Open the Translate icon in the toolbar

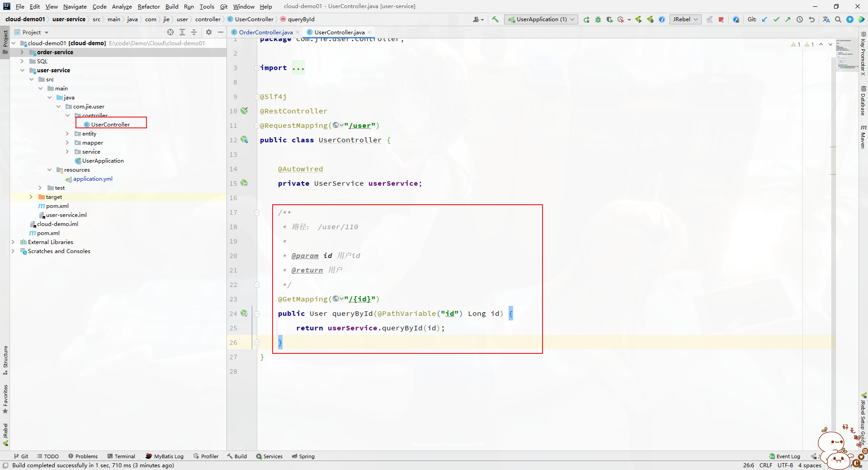826,19
